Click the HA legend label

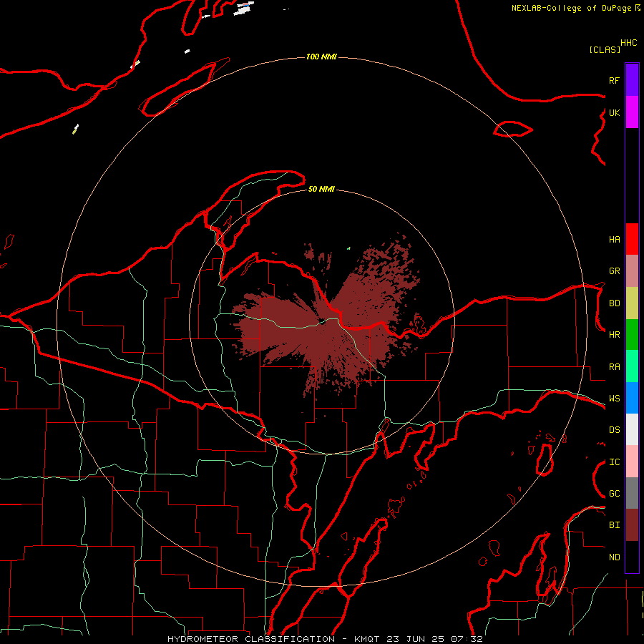tap(614, 239)
